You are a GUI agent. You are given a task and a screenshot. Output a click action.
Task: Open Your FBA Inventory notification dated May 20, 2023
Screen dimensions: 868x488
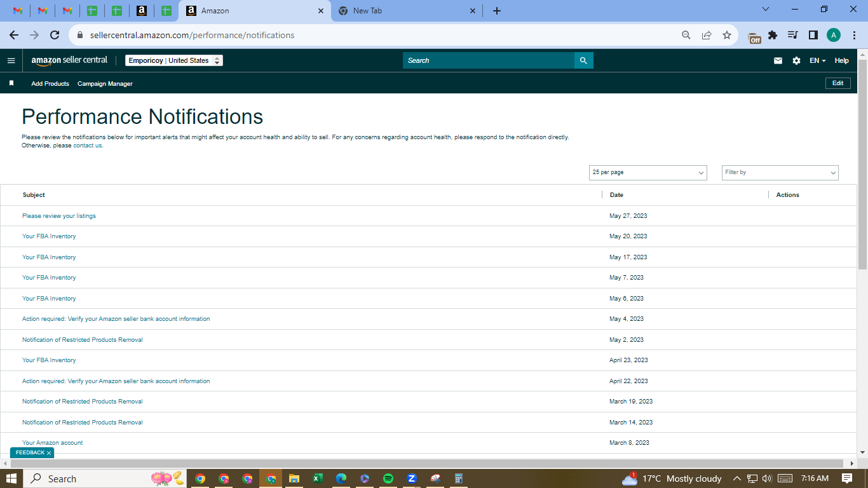coord(49,236)
